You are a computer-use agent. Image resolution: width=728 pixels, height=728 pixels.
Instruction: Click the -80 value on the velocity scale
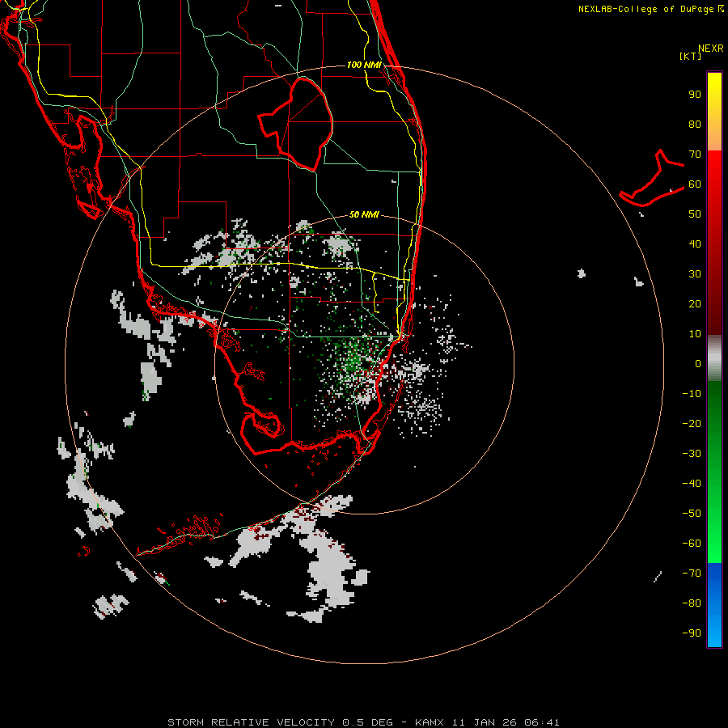[x=692, y=603]
